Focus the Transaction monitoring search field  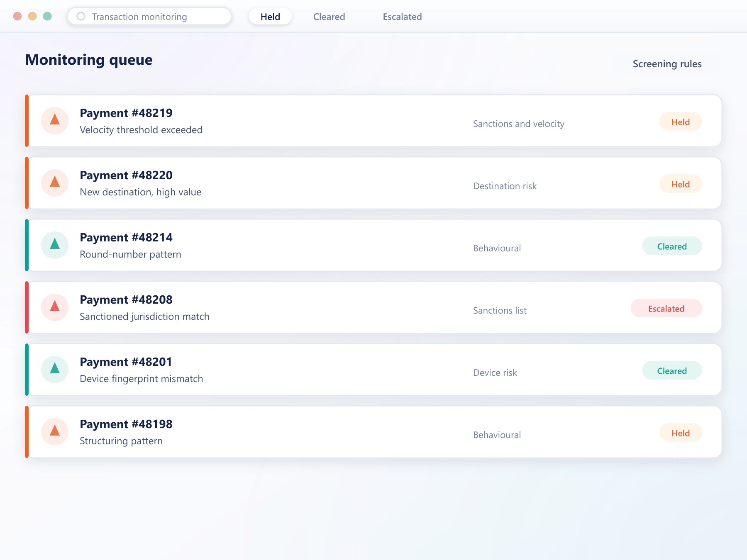coord(149,17)
